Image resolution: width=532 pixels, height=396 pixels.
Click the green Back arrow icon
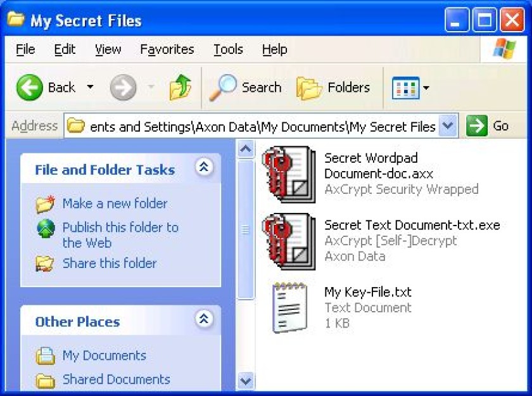(30, 87)
